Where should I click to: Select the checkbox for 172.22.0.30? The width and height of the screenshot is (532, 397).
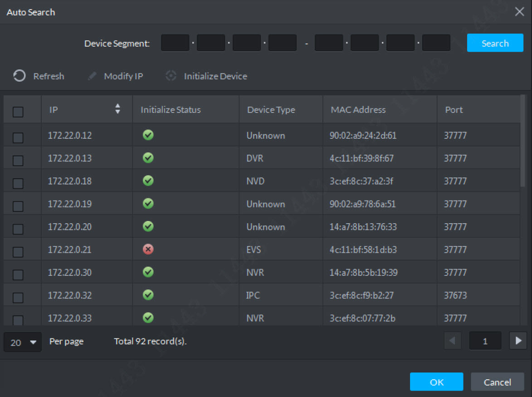18,274
